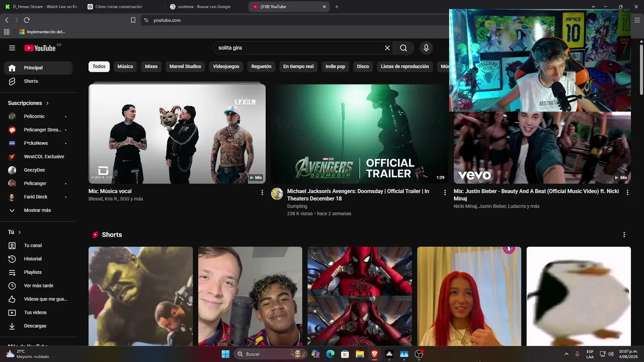Open the Shorts shelf options menu
The height and width of the screenshot is (362, 644).
click(624, 235)
